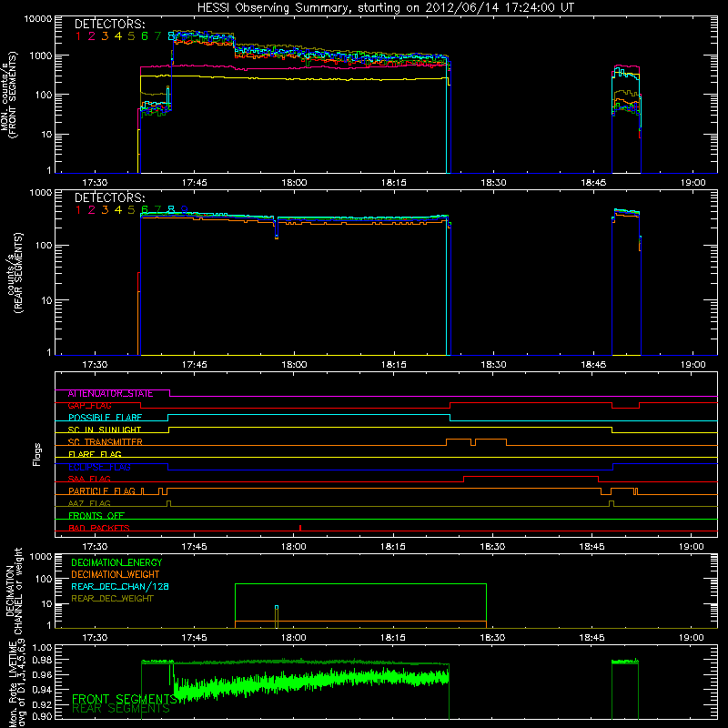
Task: Click the 18:30 tick label under the decimation plot
Action: 492,638
